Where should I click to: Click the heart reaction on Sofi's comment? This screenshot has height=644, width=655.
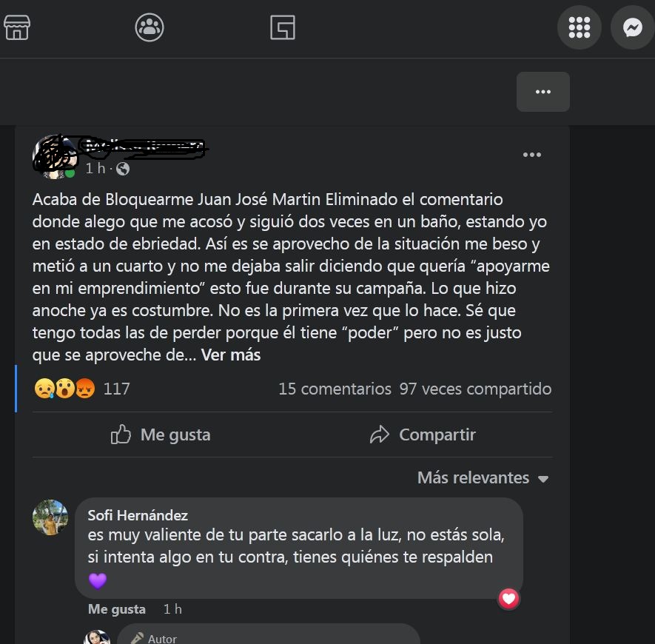508,599
